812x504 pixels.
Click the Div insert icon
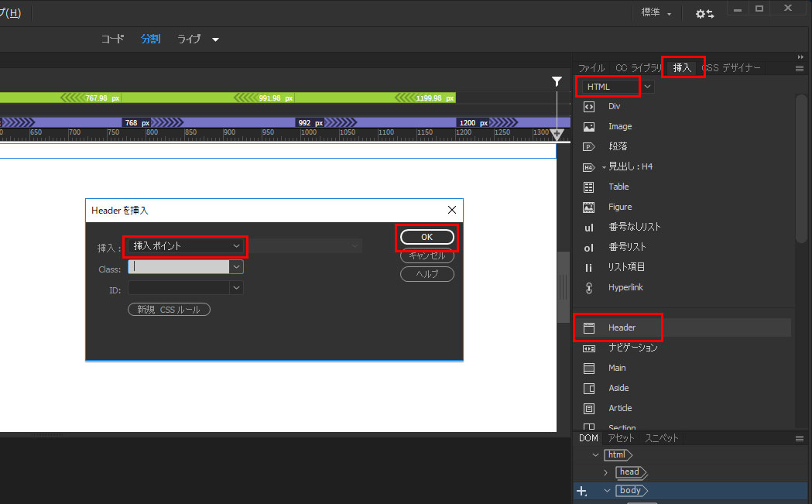[x=589, y=107]
